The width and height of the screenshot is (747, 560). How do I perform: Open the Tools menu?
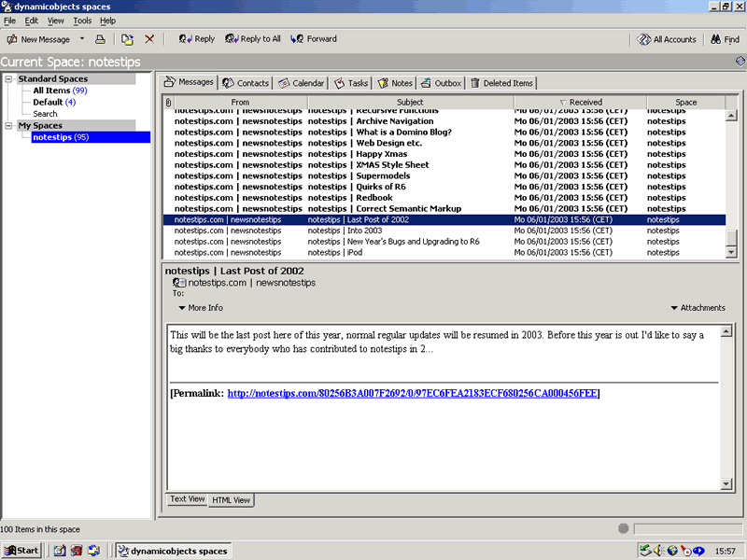(x=82, y=21)
